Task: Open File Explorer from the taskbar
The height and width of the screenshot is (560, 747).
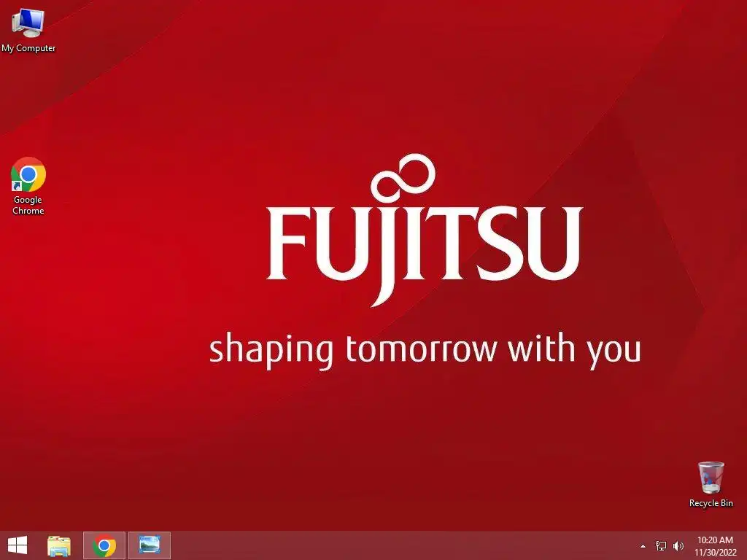Action: [59, 545]
